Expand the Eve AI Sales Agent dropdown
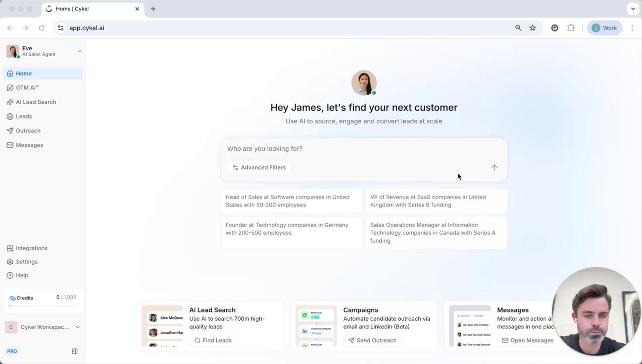This screenshot has width=642, height=364. [79, 51]
